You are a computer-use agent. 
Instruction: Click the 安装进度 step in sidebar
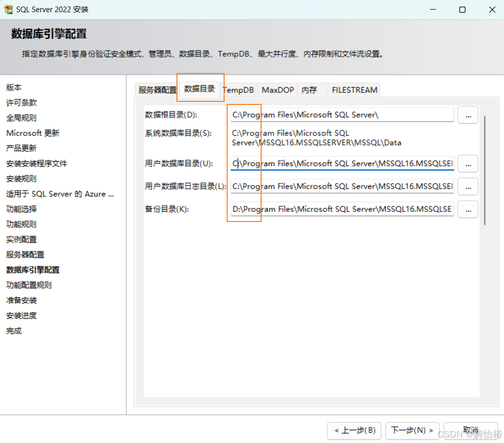(x=21, y=315)
